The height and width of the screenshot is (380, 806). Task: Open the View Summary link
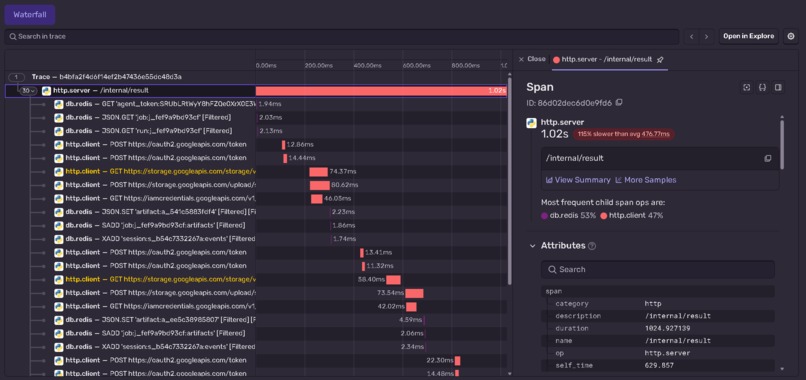pos(578,180)
